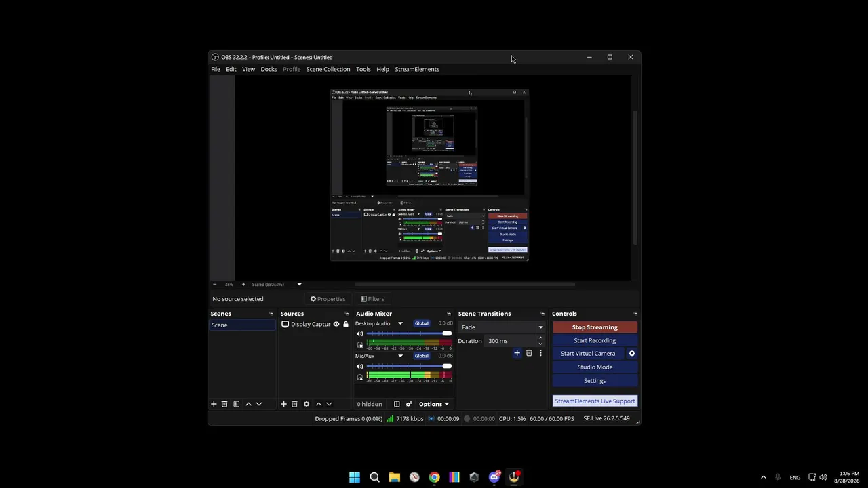Open scene filters icon in the Scenes toolbar
Screen dimensions: 868x488
click(x=236, y=404)
